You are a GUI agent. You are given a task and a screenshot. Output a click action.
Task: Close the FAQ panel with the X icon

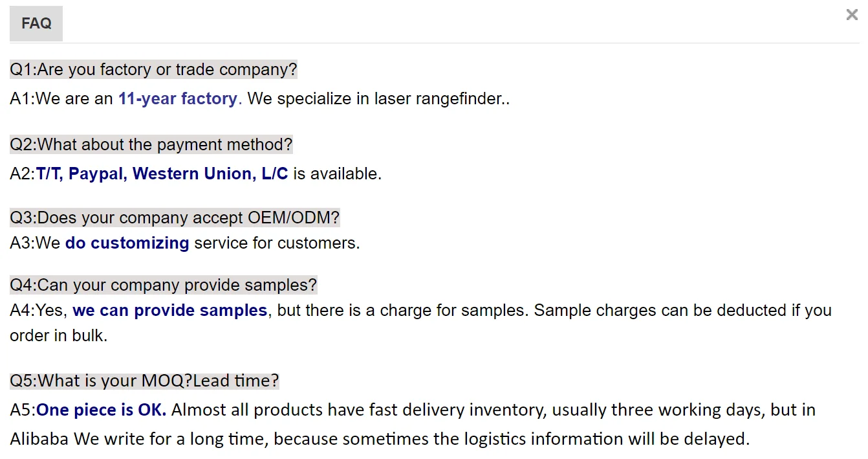point(852,15)
